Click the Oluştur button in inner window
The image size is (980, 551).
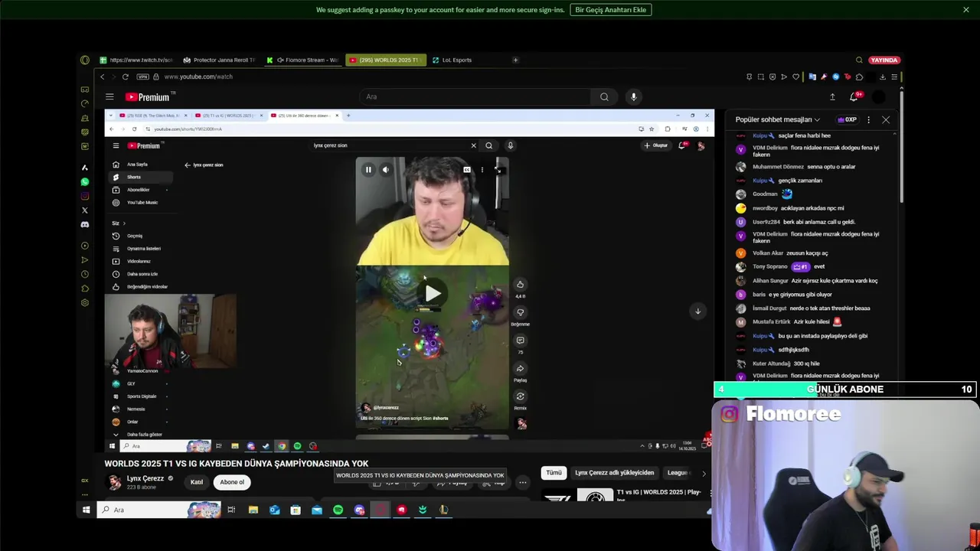tap(656, 145)
